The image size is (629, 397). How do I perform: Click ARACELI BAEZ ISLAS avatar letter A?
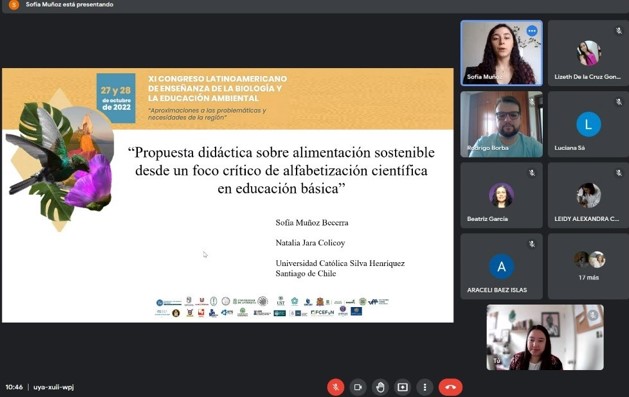pos(501,266)
